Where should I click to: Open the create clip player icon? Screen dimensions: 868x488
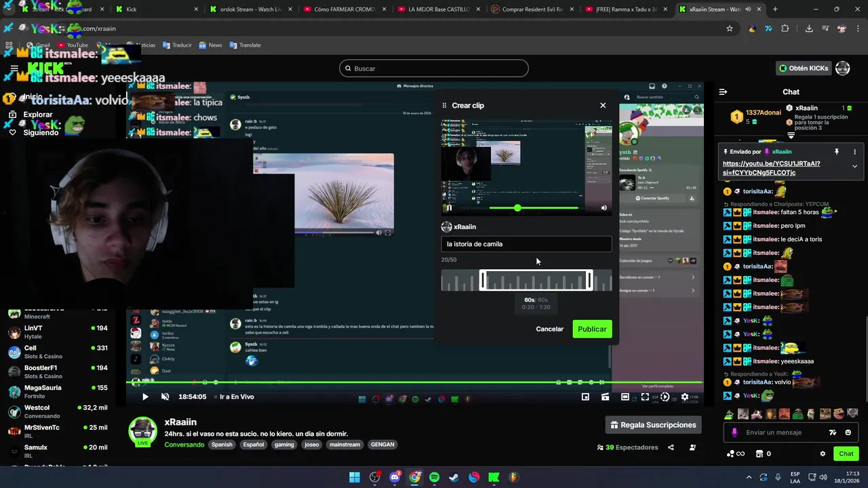coord(605,397)
